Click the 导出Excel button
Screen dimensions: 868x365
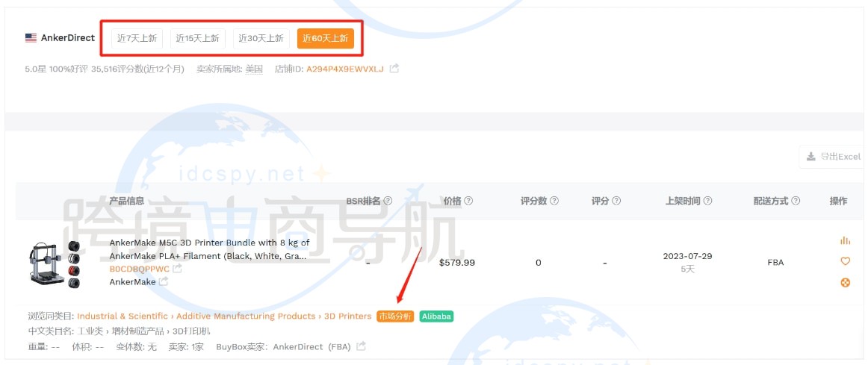[x=833, y=157]
